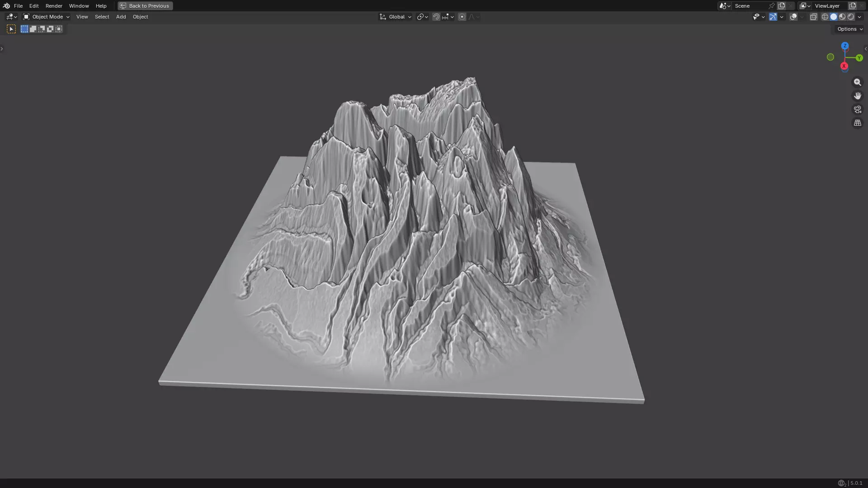Toggle the camera view icon
The image size is (868, 488).
point(857,109)
